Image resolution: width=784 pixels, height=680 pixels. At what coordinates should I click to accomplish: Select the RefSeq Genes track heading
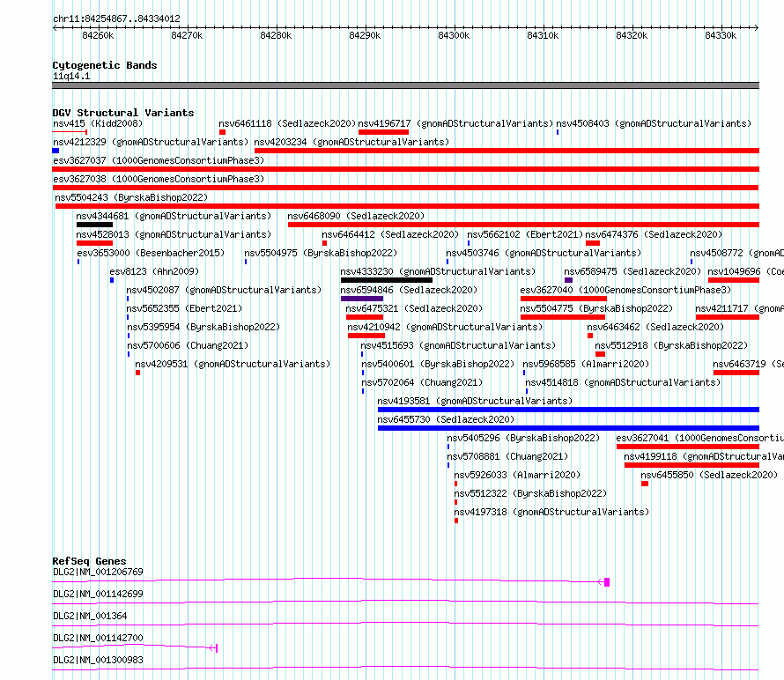click(x=90, y=561)
